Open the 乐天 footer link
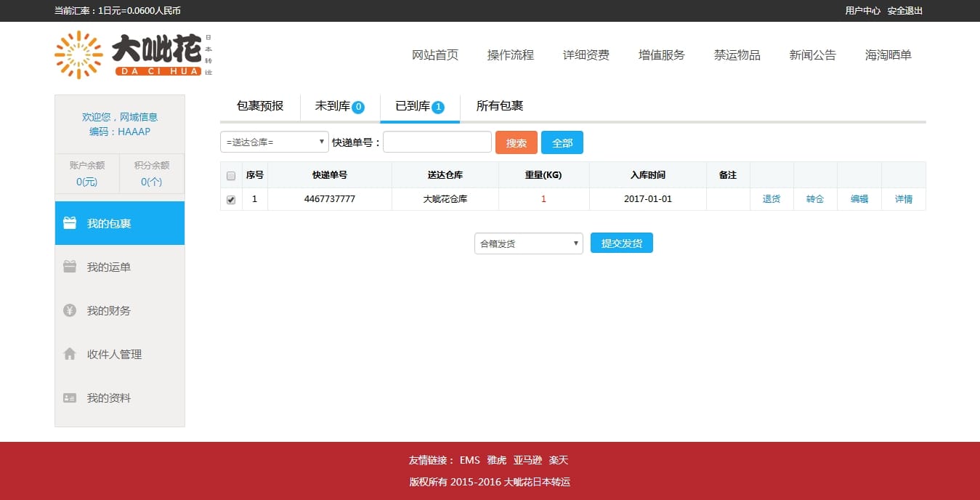 [x=559, y=460]
